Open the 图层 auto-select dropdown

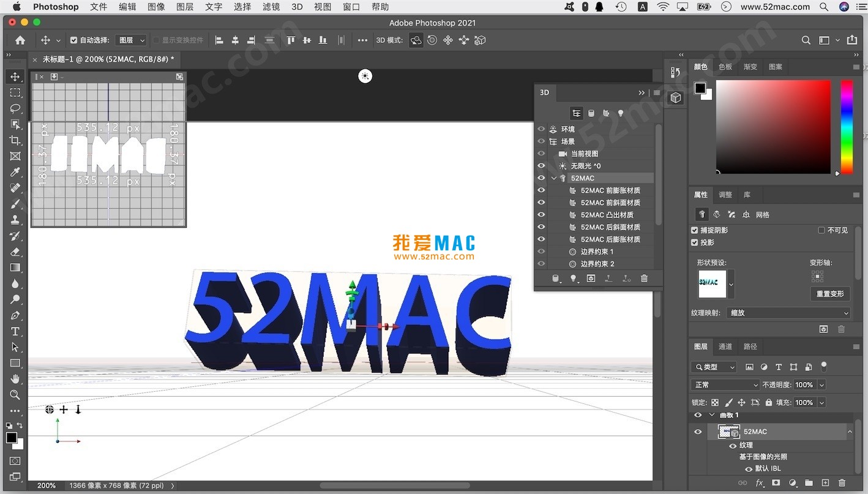click(x=131, y=40)
